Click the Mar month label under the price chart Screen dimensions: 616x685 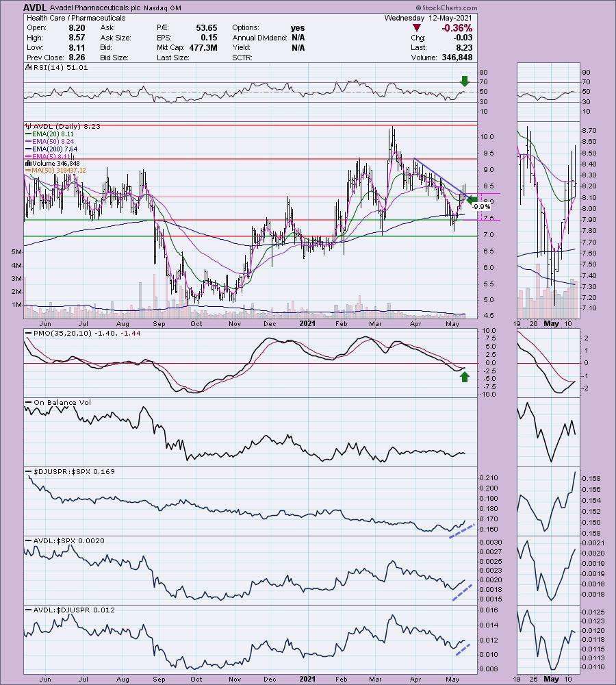point(375,324)
